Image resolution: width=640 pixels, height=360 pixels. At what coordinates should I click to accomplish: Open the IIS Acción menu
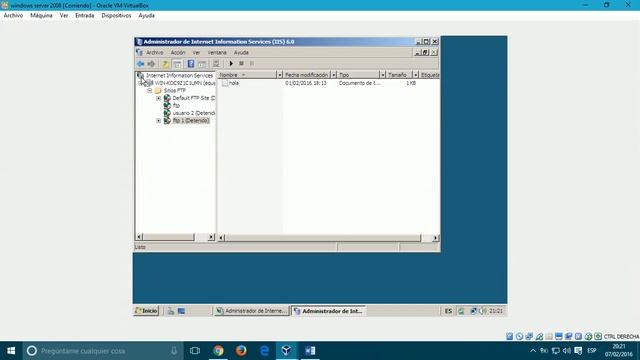178,53
